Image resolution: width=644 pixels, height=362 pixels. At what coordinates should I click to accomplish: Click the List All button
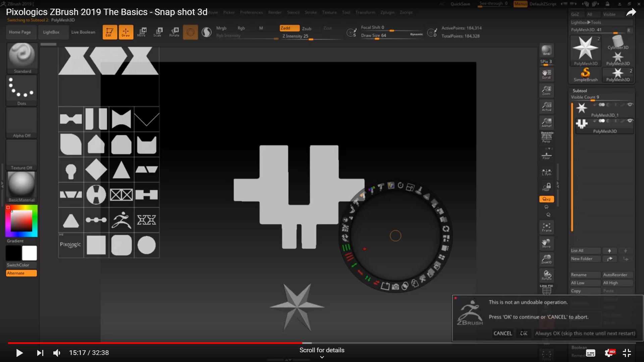585,251
